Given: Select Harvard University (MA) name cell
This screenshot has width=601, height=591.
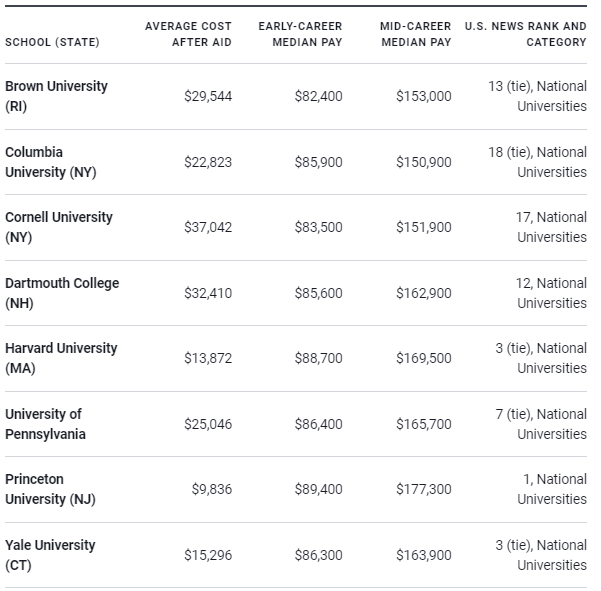Looking at the screenshot, I should [x=61, y=358].
